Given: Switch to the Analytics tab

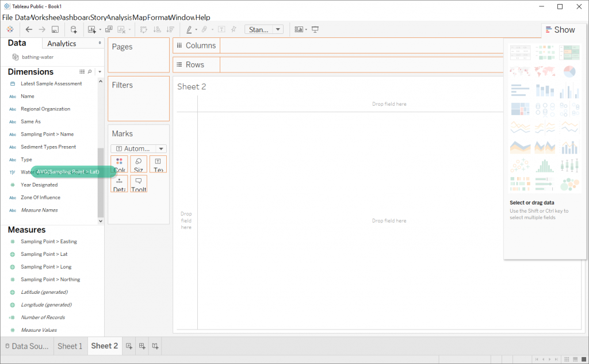Looking at the screenshot, I should [x=61, y=43].
